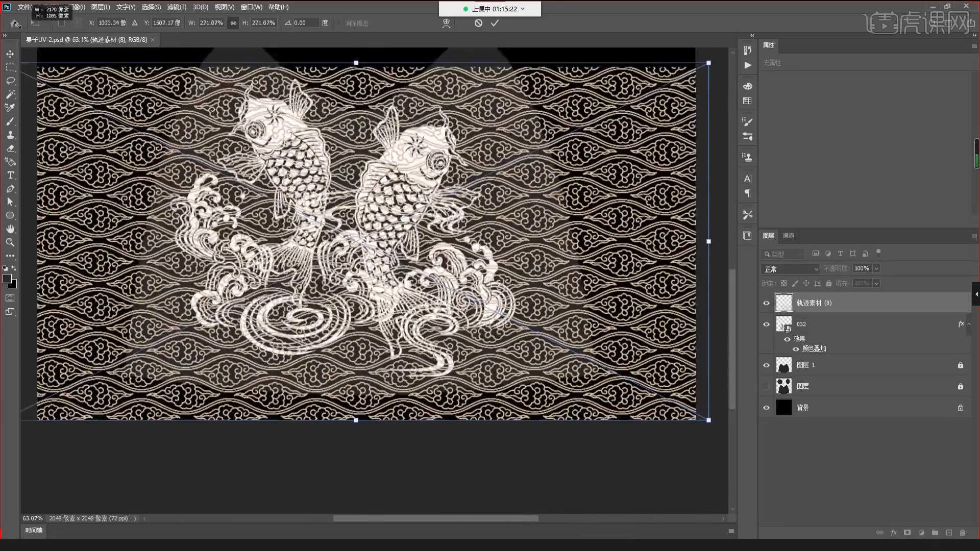980x551 pixels.
Task: Switch to warp mode
Action: pyautogui.click(x=446, y=23)
